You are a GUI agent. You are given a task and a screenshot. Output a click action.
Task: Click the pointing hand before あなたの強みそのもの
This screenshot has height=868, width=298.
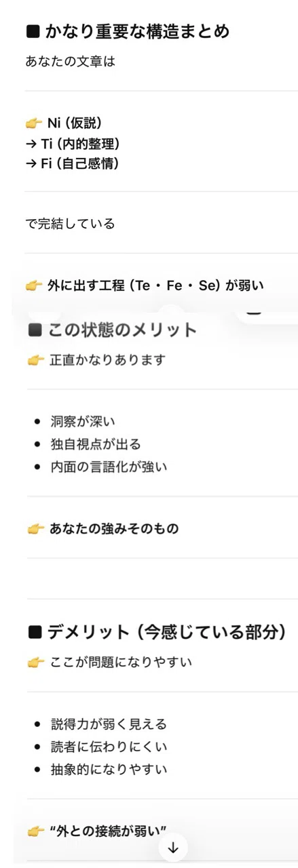pyautogui.click(x=36, y=528)
